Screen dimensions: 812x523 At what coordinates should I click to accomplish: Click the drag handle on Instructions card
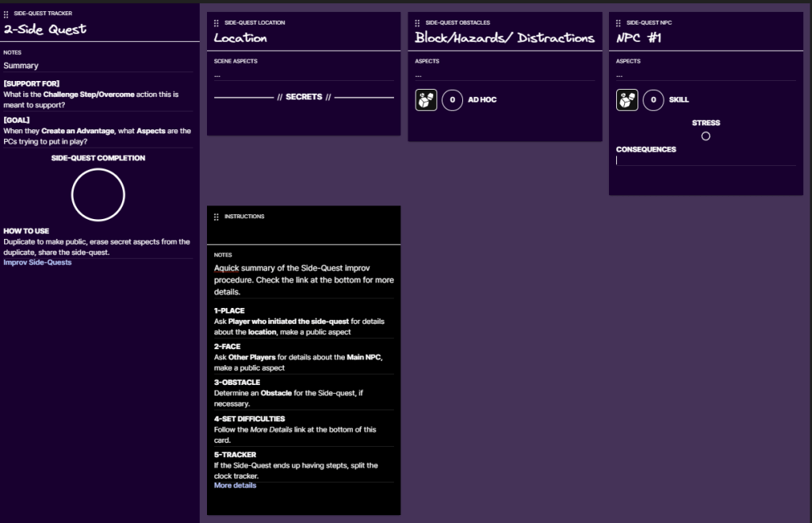point(216,217)
